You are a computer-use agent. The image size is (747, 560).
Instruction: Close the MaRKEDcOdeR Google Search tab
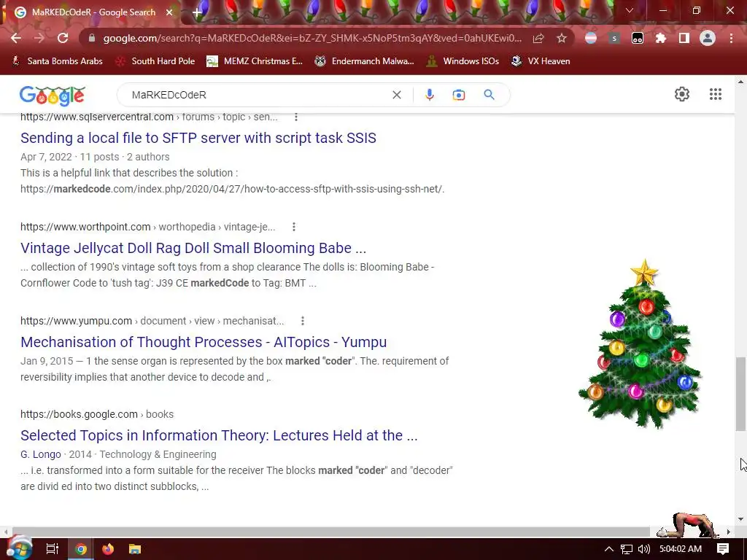click(169, 12)
